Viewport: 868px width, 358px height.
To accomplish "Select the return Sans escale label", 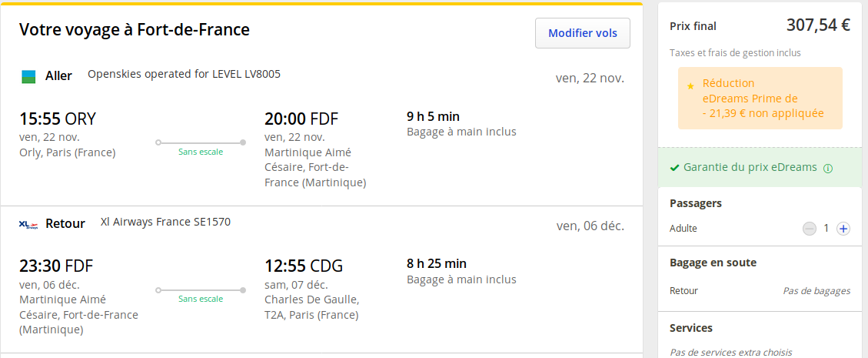I will pyautogui.click(x=201, y=299).
